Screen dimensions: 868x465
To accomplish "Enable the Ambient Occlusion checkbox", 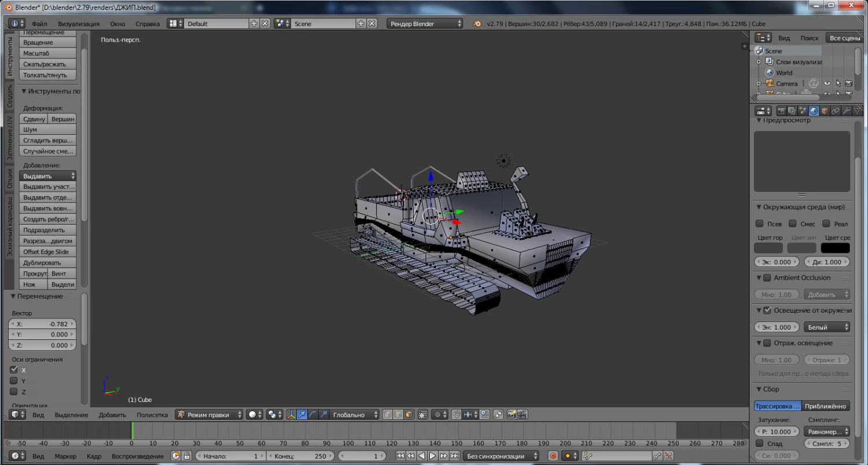I will (x=767, y=278).
